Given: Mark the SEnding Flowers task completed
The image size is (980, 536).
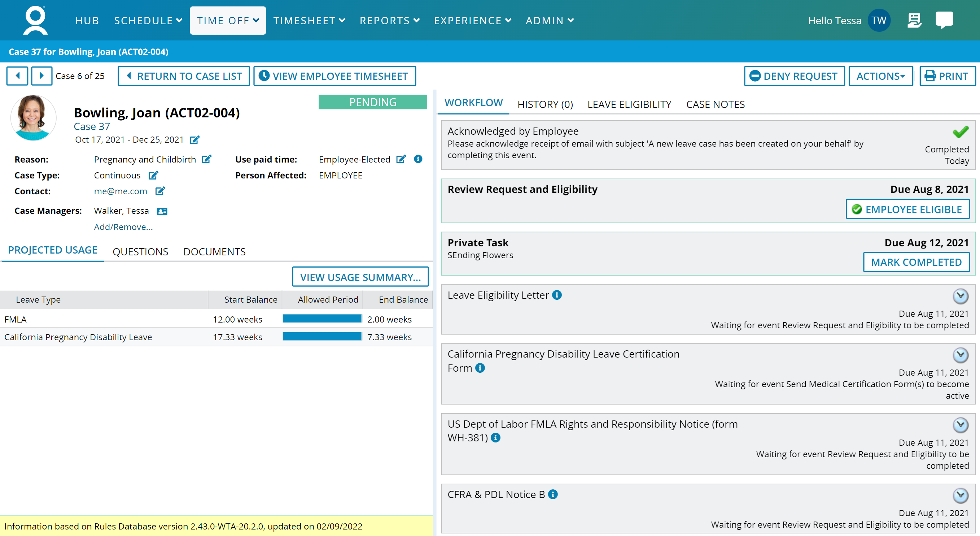Looking at the screenshot, I should pos(916,262).
